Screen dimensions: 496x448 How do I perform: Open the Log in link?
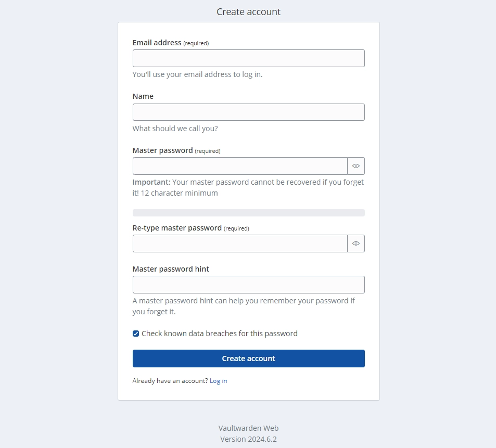click(x=218, y=381)
